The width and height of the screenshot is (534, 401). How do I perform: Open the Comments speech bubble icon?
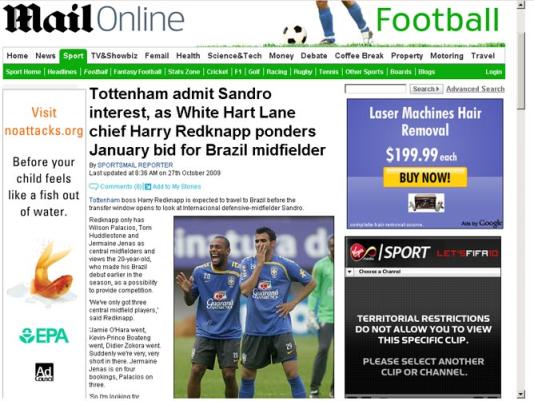[94, 186]
